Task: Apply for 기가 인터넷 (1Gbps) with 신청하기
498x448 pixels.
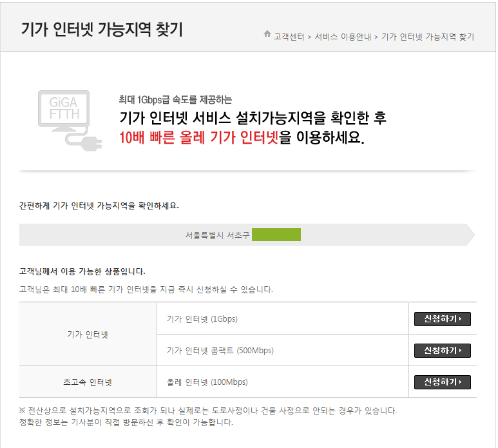Action: pyautogui.click(x=443, y=319)
